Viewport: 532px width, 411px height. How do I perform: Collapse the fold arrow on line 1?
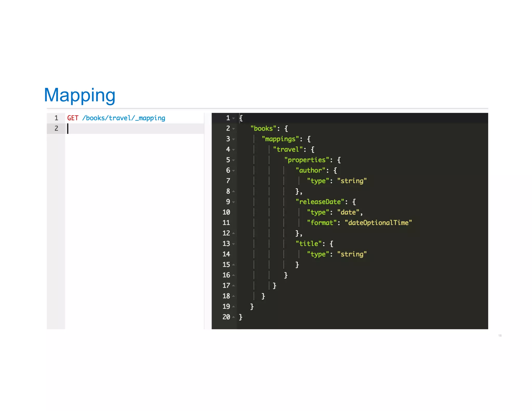[x=234, y=118]
